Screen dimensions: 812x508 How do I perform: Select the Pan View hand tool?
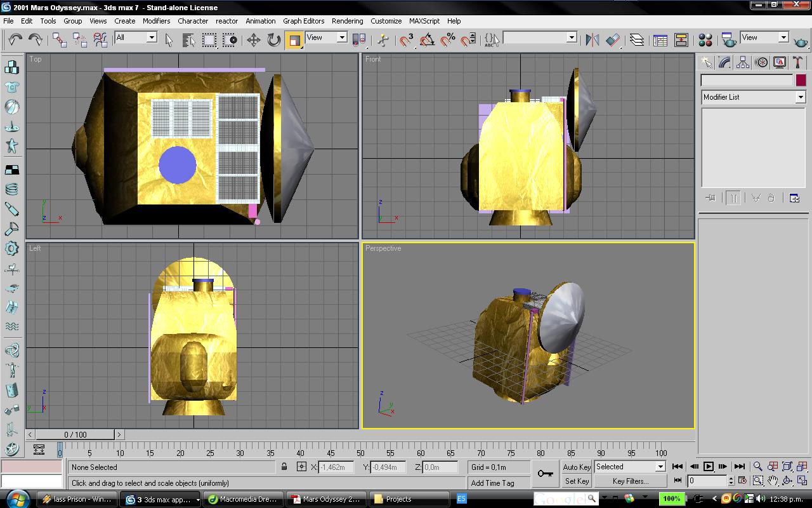tap(773, 481)
